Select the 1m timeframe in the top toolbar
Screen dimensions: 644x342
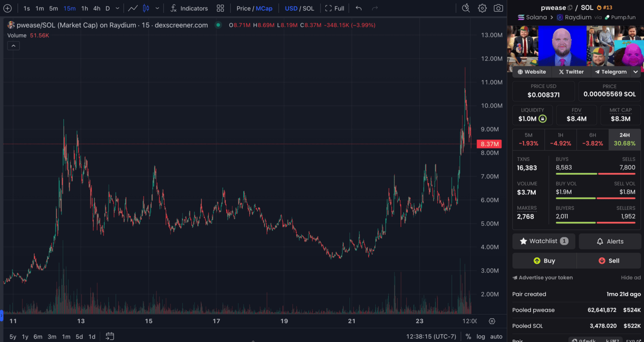pyautogui.click(x=39, y=8)
